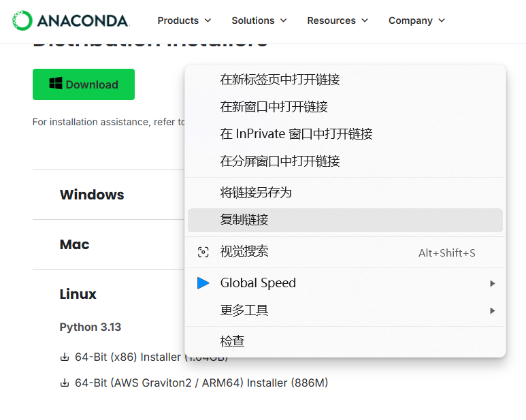Expand the Company menu

click(x=416, y=20)
